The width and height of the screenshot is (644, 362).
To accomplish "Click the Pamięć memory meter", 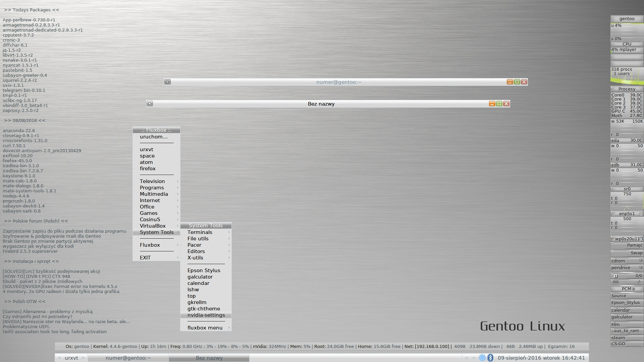I will point(627,245).
